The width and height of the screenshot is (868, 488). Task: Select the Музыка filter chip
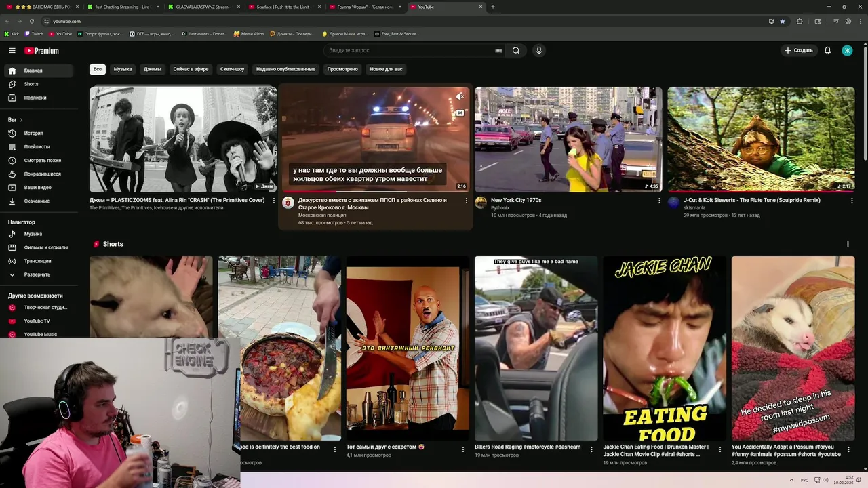tap(123, 69)
